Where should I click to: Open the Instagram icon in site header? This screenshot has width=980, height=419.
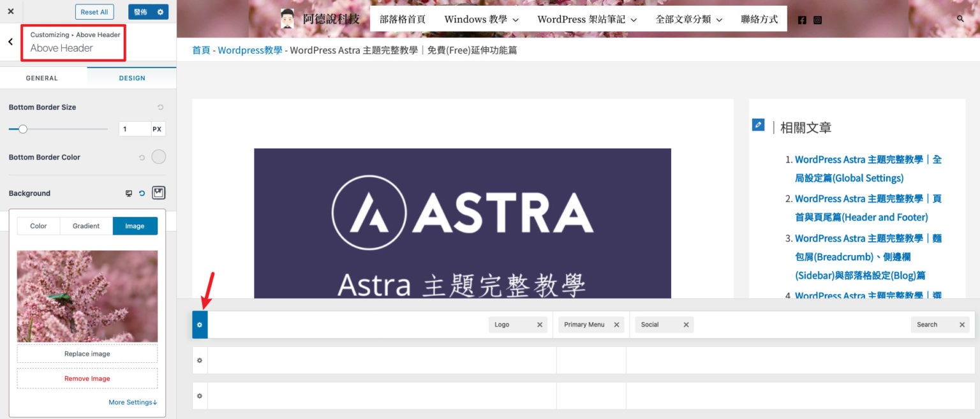[818, 20]
